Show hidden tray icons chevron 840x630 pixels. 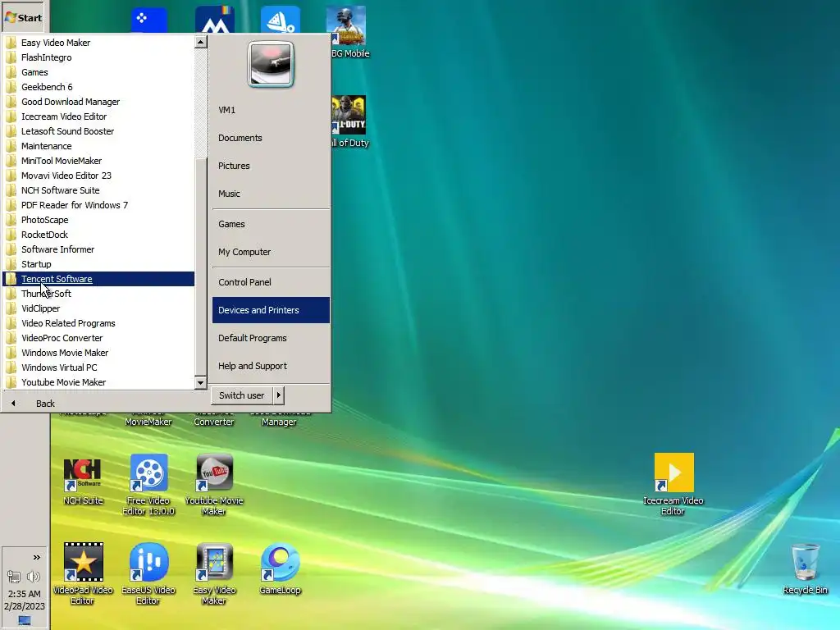[36, 557]
